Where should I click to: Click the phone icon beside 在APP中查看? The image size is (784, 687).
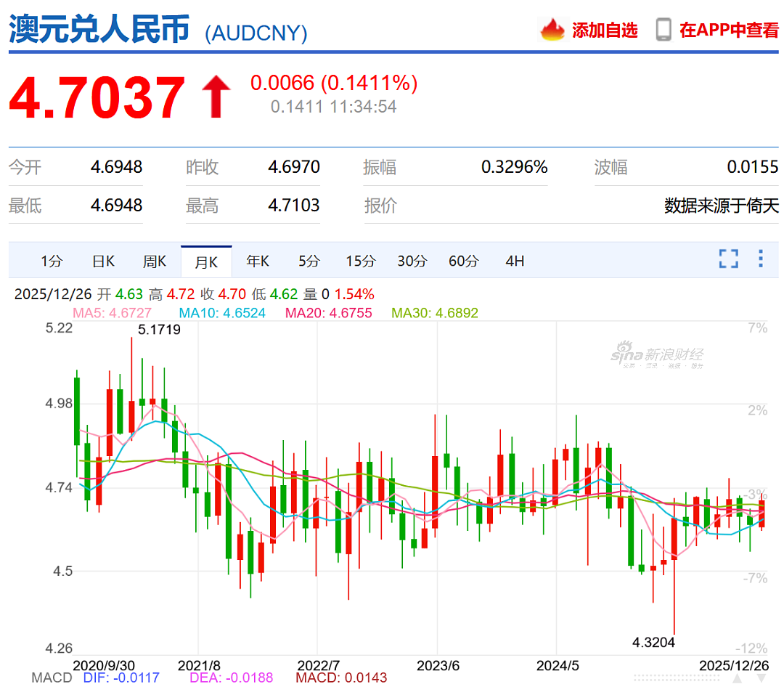pos(663,30)
